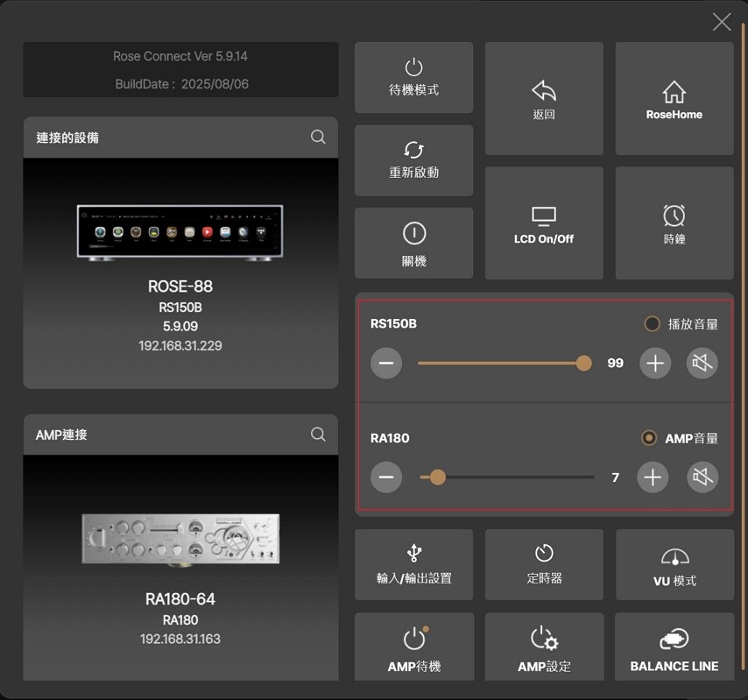Click the 待機模式 standby power icon

point(413,67)
